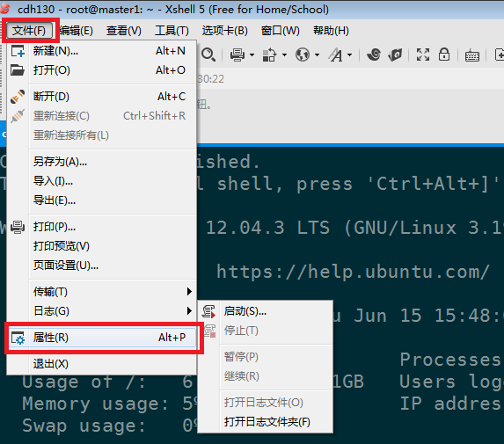Open the 文件(F) menu
Screen dimensions: 504x444
point(29,31)
